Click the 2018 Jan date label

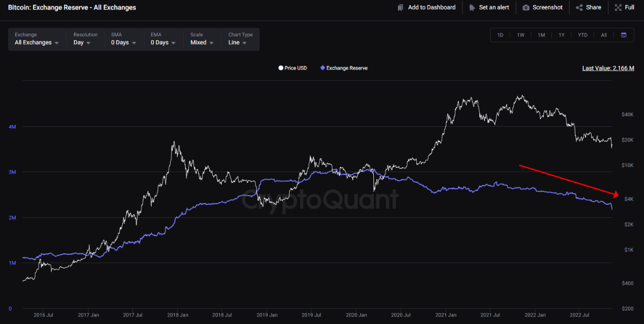[x=177, y=315]
